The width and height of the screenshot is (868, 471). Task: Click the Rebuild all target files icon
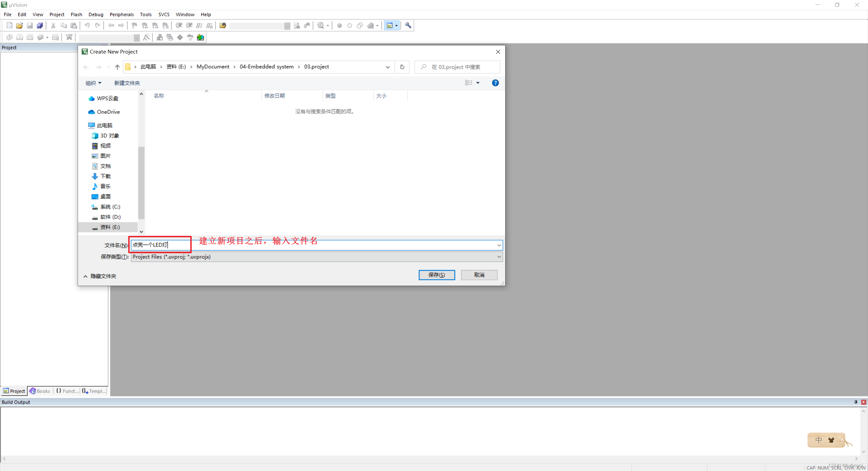(x=30, y=37)
